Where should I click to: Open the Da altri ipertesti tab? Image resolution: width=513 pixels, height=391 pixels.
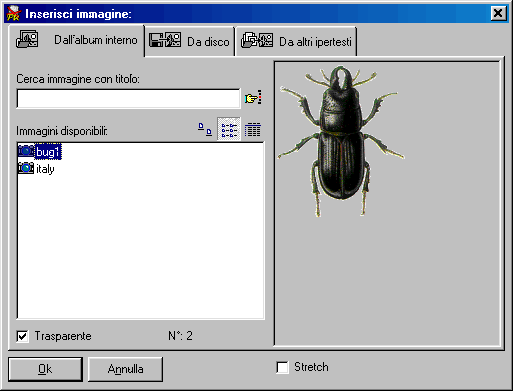(x=296, y=41)
